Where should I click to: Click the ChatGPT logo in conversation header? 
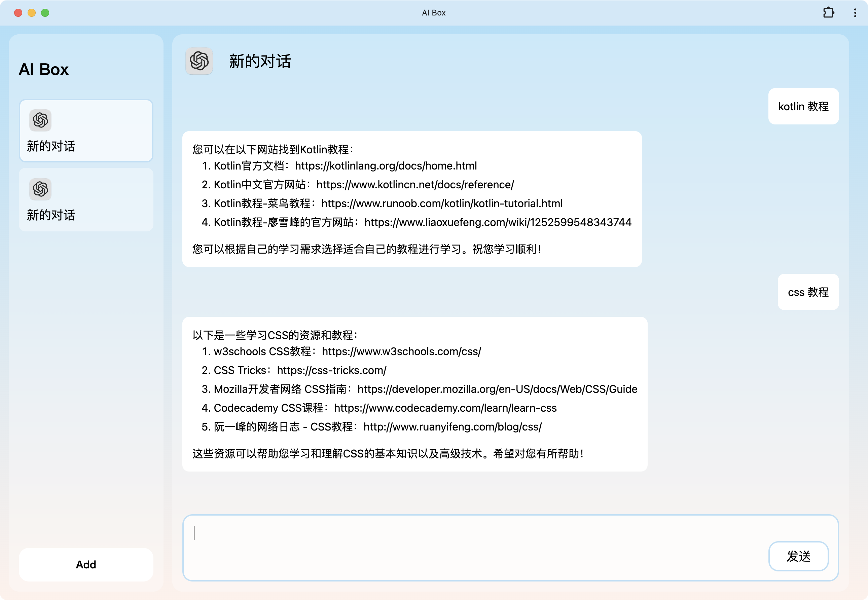click(x=199, y=61)
